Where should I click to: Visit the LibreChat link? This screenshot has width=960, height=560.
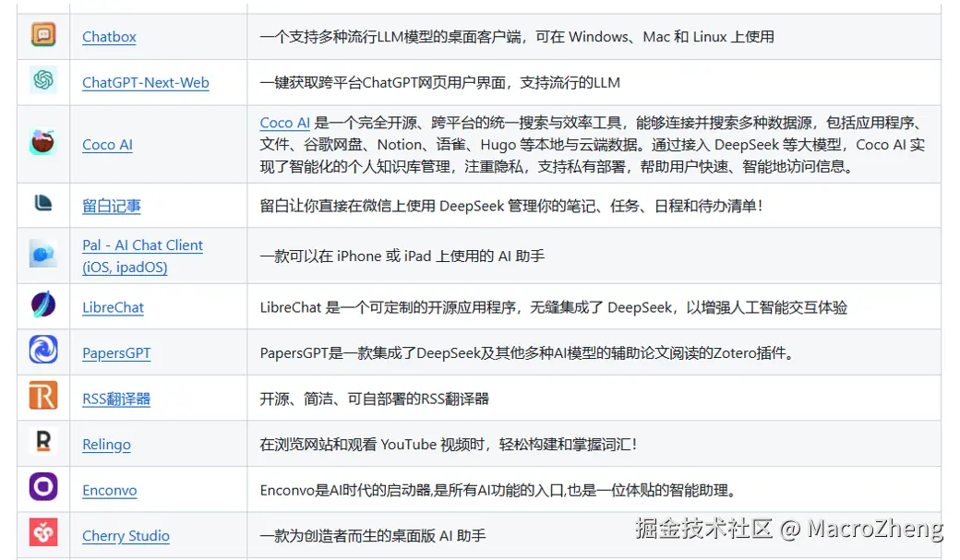pyautogui.click(x=113, y=307)
